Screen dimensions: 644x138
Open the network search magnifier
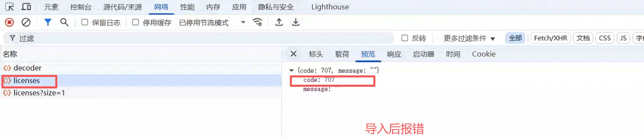click(x=64, y=22)
